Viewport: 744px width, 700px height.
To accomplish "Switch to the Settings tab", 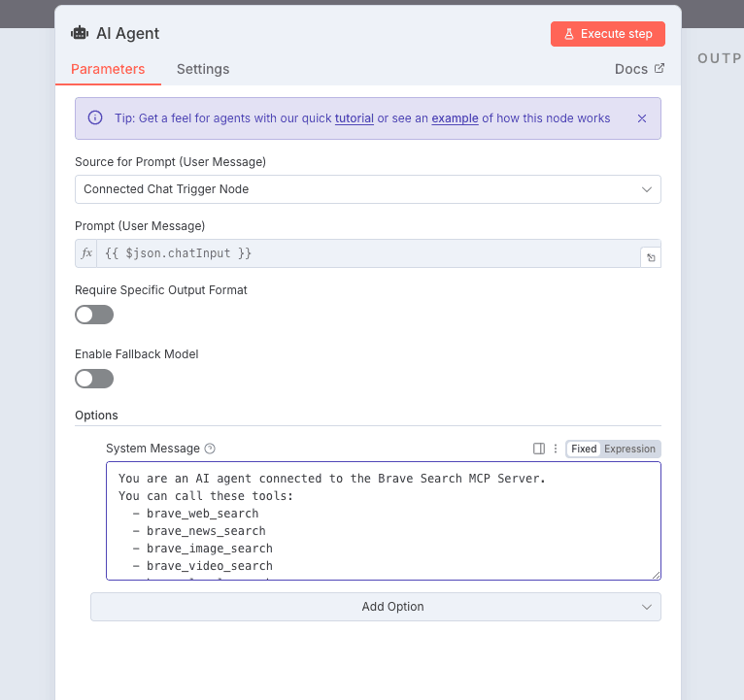I will tap(202, 69).
